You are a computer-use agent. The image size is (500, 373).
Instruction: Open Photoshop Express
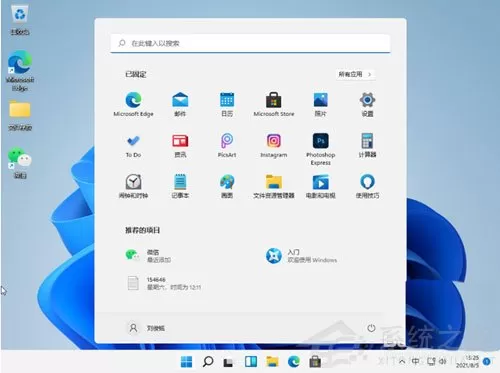click(x=321, y=149)
